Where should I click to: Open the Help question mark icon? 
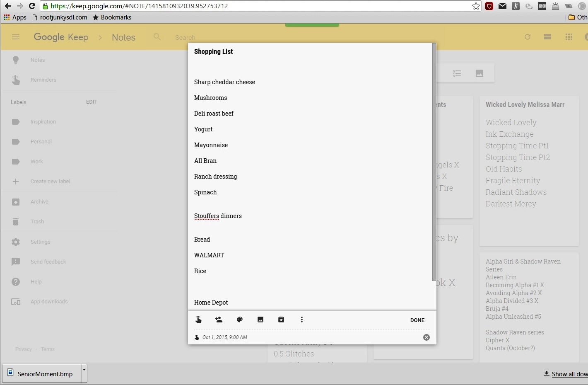point(16,282)
